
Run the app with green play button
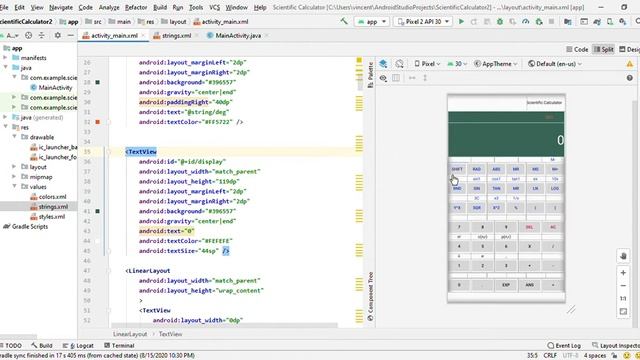pos(461,21)
